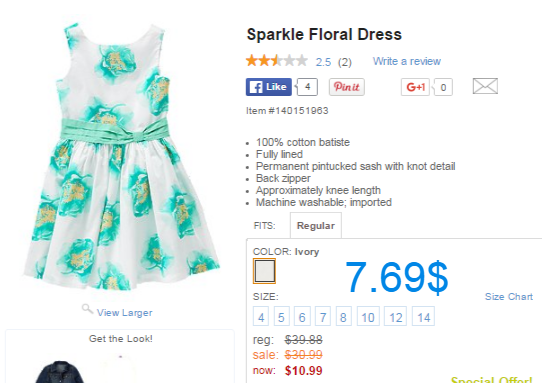Choose size 6 option
This screenshot has height=383, width=542.
302,316
